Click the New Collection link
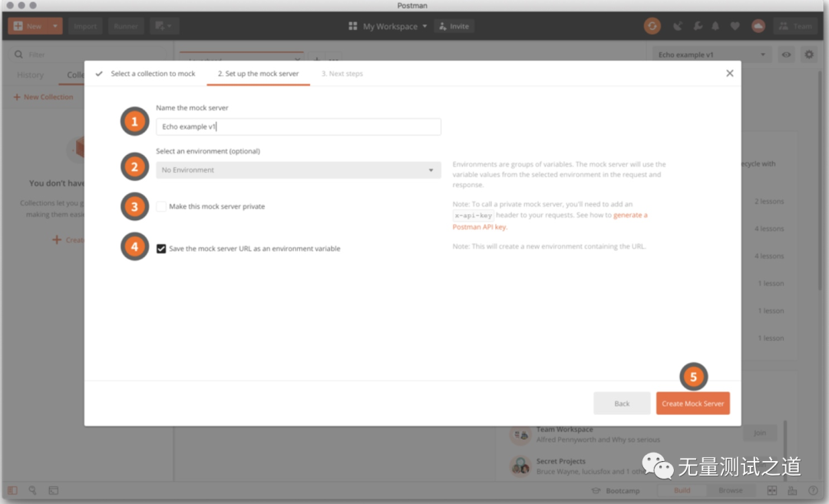 (48, 97)
